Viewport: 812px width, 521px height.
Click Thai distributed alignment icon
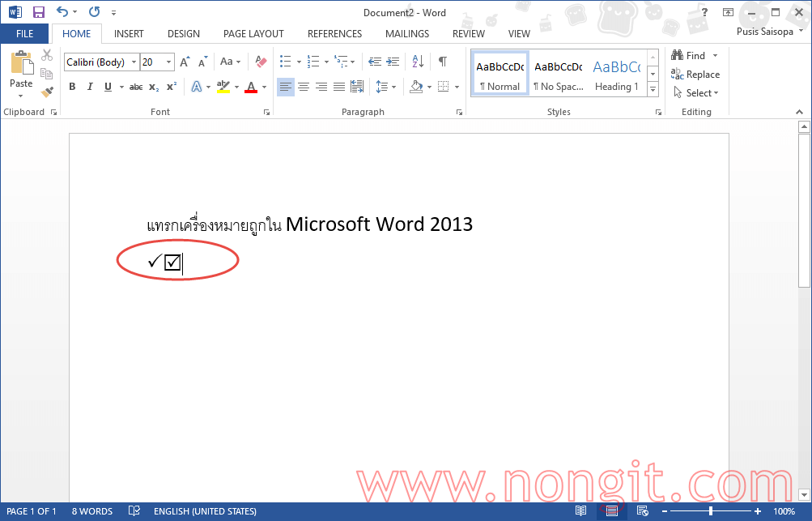click(x=357, y=87)
